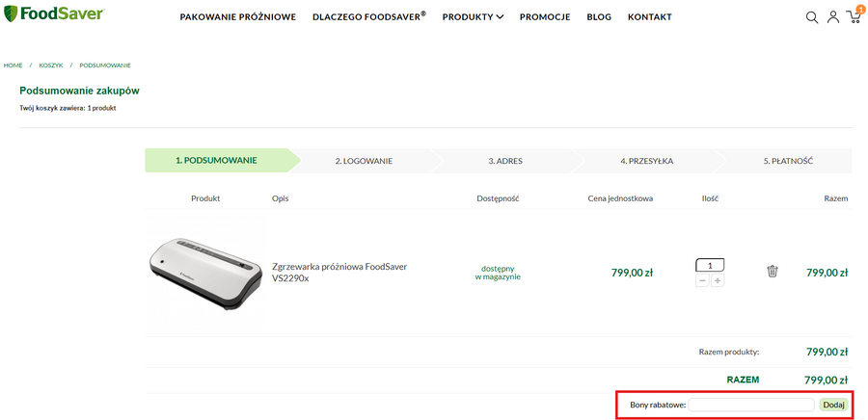Click the Home breadcrumb link
The height and width of the screenshot is (420, 868).
[x=13, y=65]
